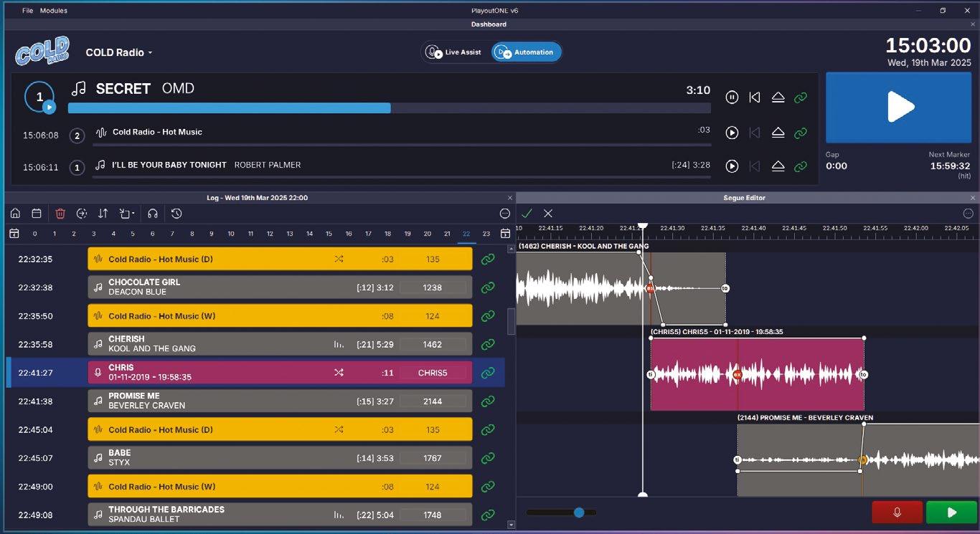The height and width of the screenshot is (534, 980).
Task: Open the Segue Editor more options menu
Action: [x=968, y=214]
